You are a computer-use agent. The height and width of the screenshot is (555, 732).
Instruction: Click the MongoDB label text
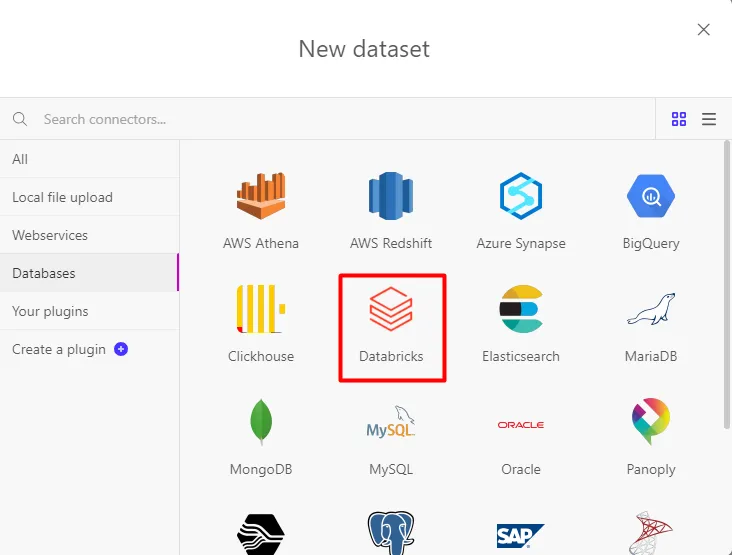(x=261, y=470)
